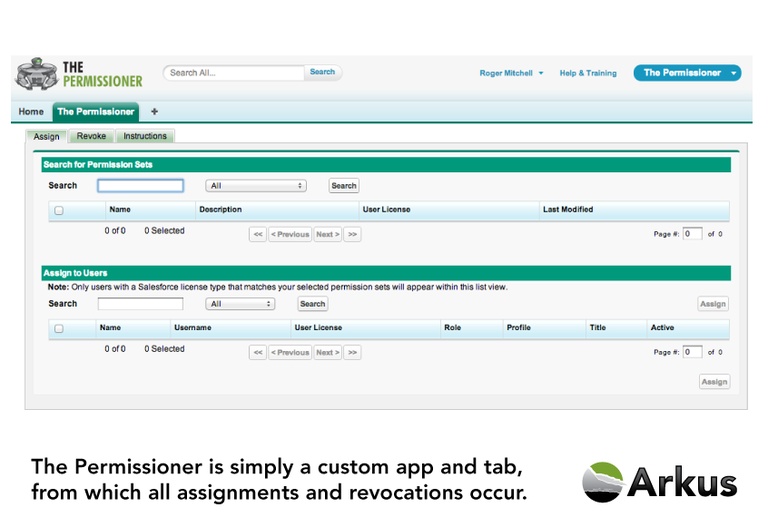Click Search for Permission Sets section header
Viewport: 768px width, 517px height.
386,164
